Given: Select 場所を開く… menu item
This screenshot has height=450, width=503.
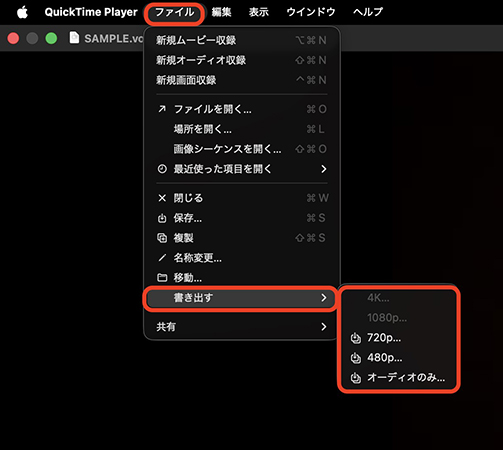Looking at the screenshot, I should 242,129.
